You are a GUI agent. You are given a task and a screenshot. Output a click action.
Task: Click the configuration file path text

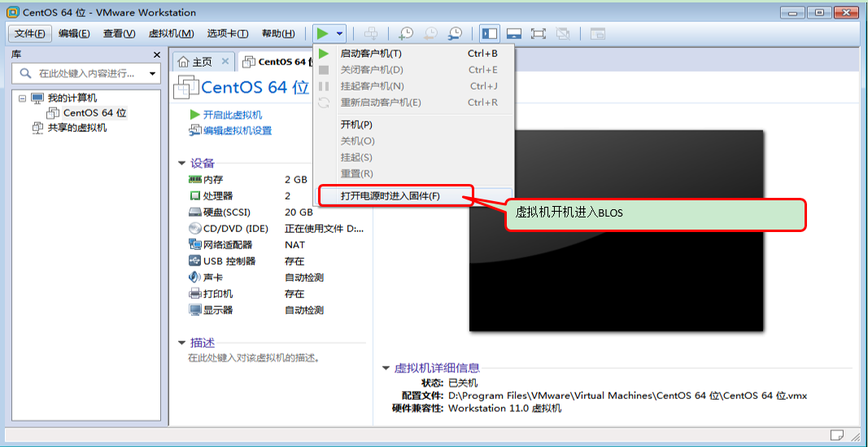[628, 396]
